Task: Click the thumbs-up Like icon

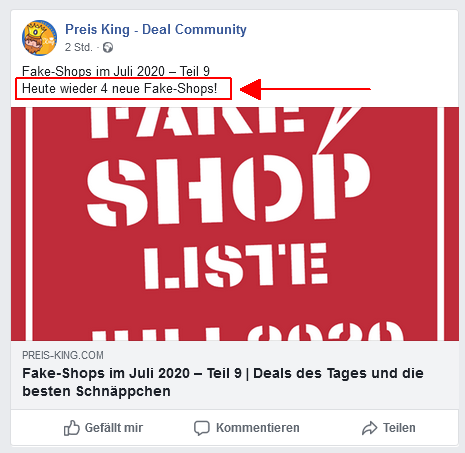Action: [71, 428]
